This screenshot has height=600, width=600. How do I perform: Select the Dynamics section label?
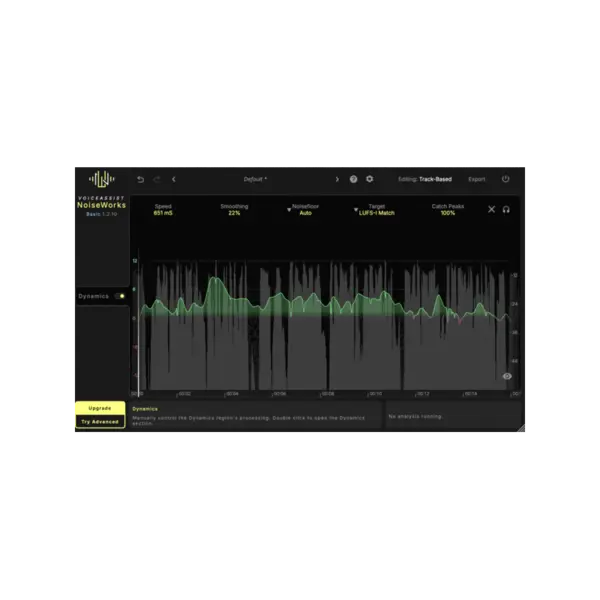pos(93,296)
